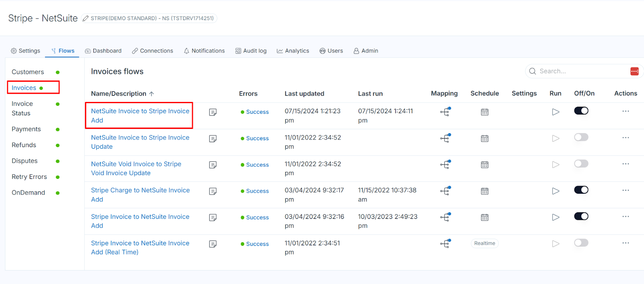
Task: Open mapping for Stripe Invoice to NetSuite Invoice Add
Action: [x=445, y=217]
